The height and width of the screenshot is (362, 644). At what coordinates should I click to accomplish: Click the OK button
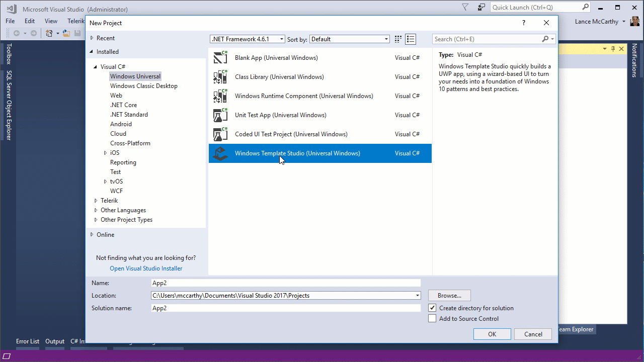[492, 334]
